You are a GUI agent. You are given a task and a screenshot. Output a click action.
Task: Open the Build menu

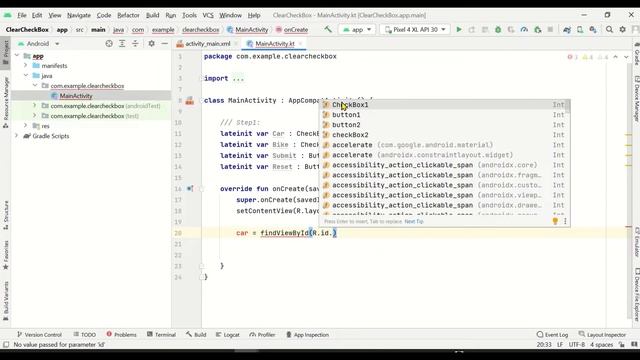pos(153,15)
